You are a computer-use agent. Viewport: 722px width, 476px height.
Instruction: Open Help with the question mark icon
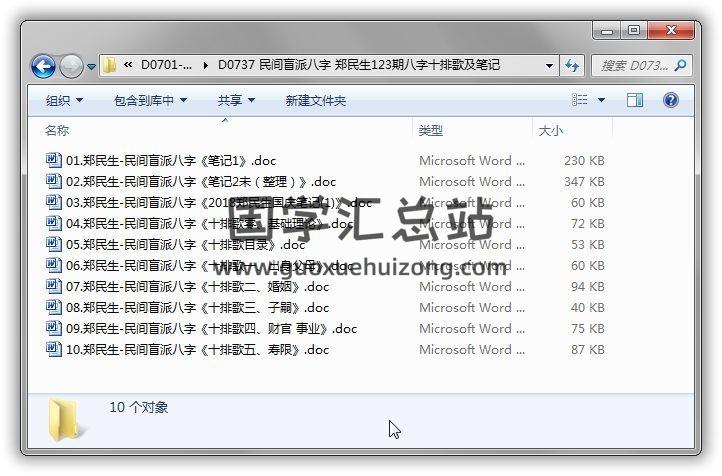coord(670,100)
